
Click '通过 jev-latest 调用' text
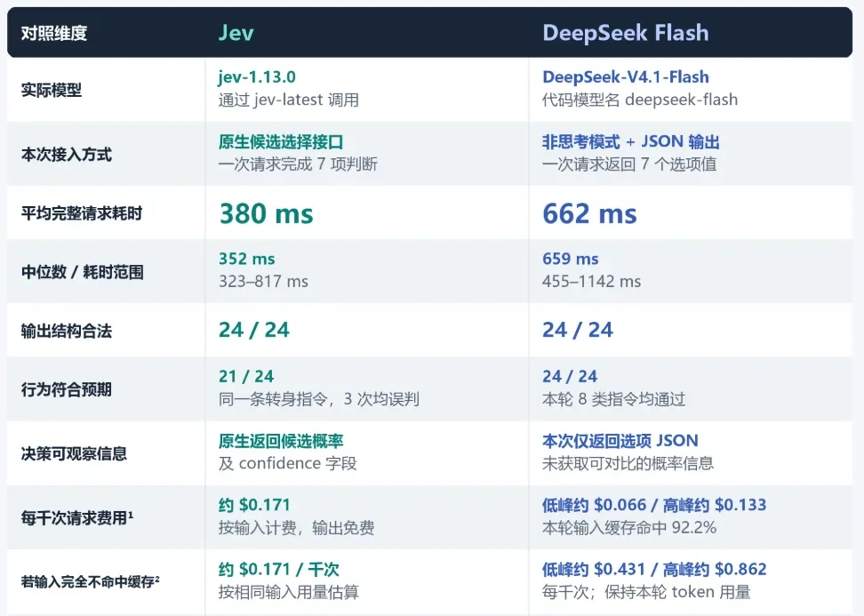point(289,100)
